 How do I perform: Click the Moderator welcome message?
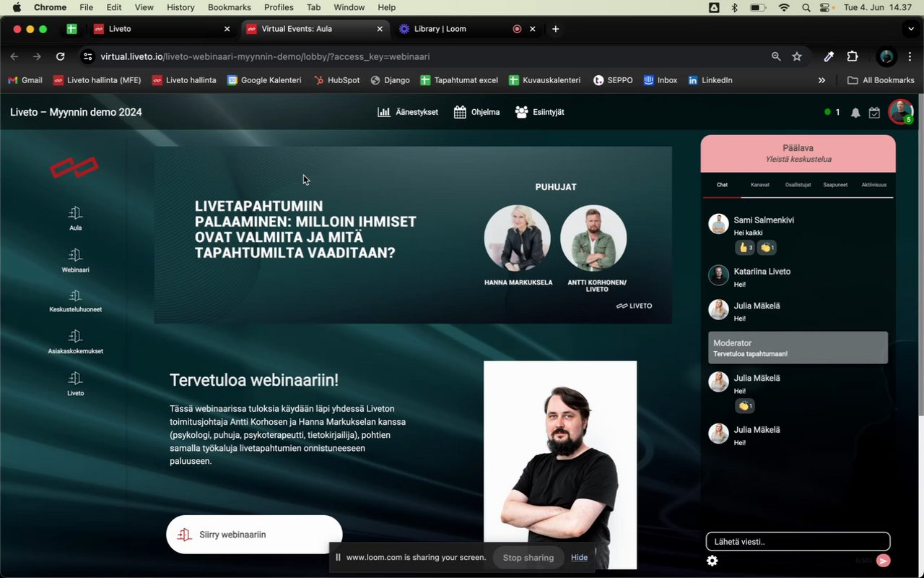pos(798,348)
